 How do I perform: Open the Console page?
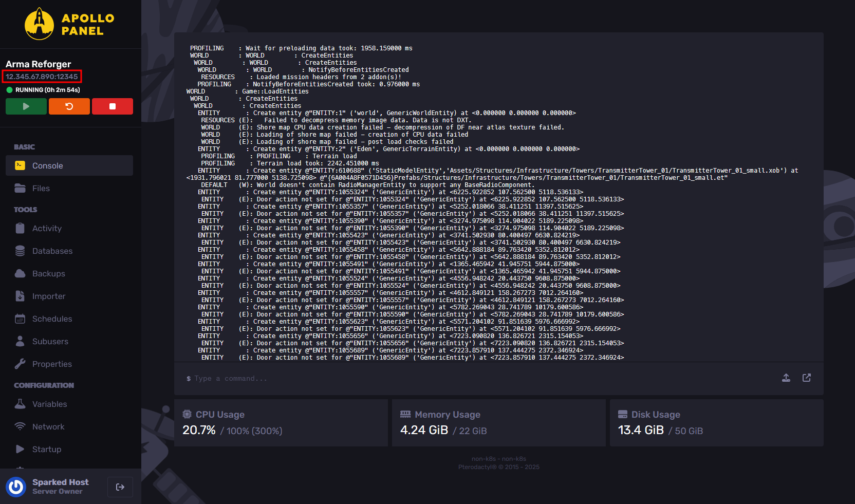pyautogui.click(x=69, y=165)
